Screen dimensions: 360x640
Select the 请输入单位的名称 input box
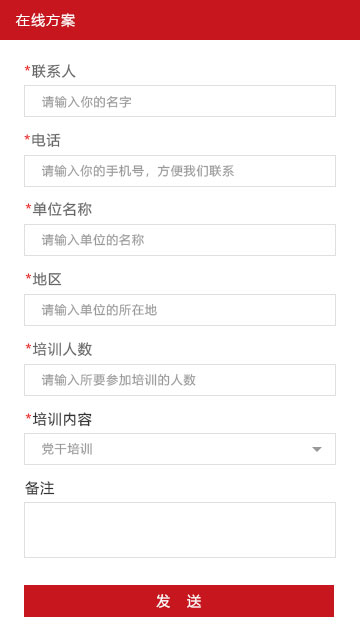click(180, 240)
